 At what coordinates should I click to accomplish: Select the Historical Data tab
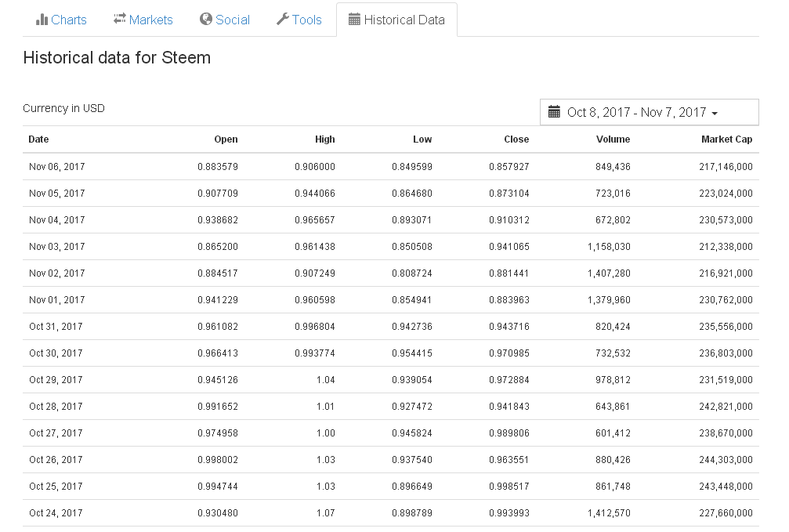pyautogui.click(x=397, y=20)
